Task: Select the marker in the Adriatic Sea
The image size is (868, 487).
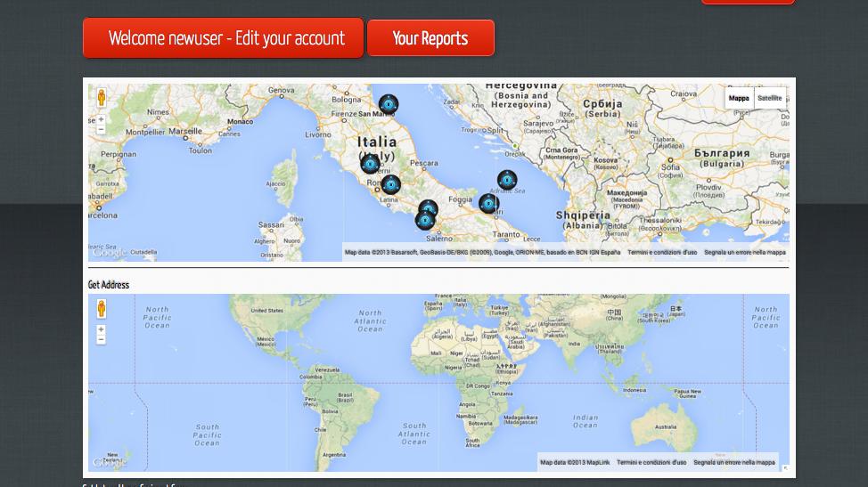Action: point(507,180)
